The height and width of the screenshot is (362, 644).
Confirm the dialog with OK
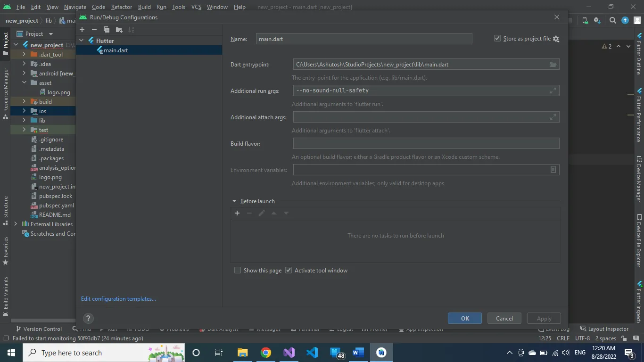coord(465,319)
